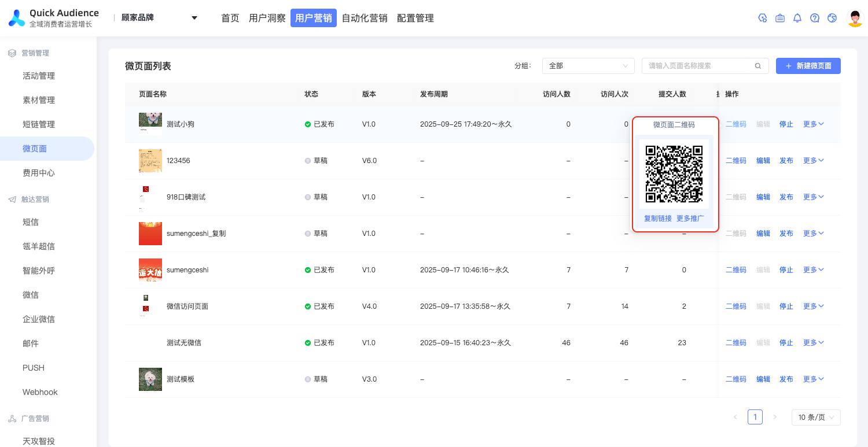Click 发布 for sumengceshi_复制
This screenshot has height=447, width=868.
click(x=786, y=234)
